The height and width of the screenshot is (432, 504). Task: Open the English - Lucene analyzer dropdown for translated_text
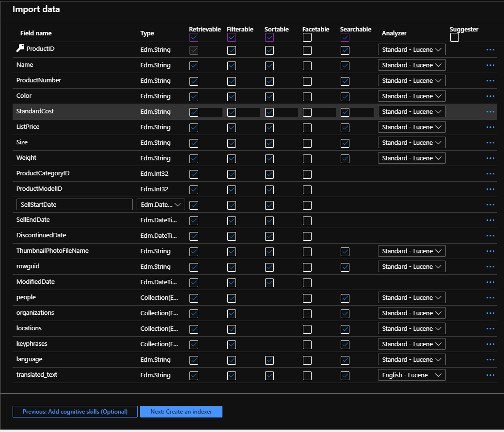(x=411, y=375)
